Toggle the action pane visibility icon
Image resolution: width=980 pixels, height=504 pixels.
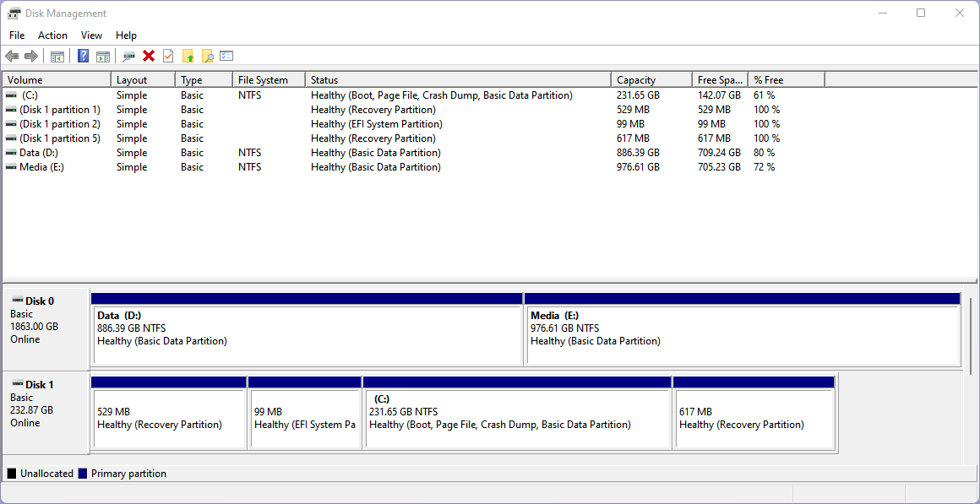[x=102, y=56]
